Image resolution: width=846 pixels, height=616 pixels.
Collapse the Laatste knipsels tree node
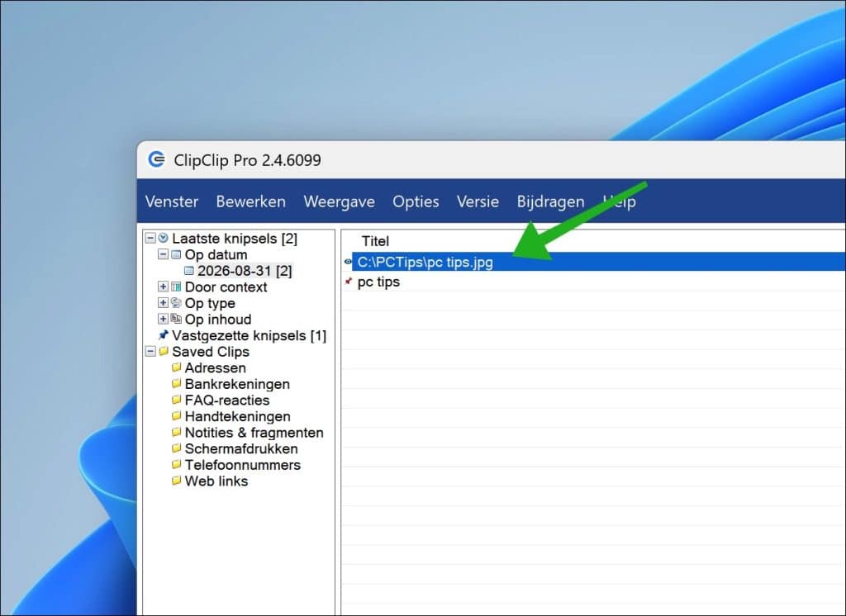pyautogui.click(x=150, y=238)
